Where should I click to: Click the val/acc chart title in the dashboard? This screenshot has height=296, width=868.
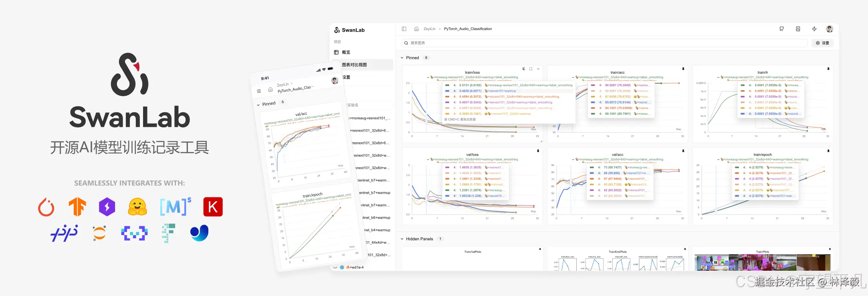(618, 155)
